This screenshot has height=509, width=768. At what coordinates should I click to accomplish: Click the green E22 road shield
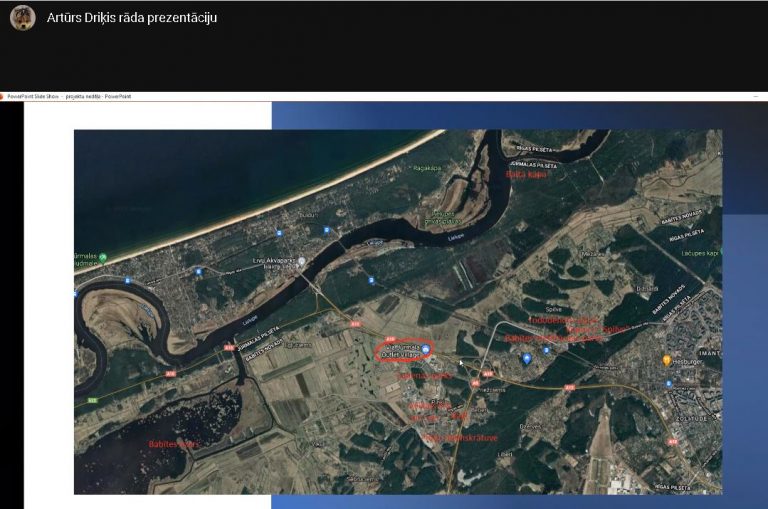pos(92,400)
